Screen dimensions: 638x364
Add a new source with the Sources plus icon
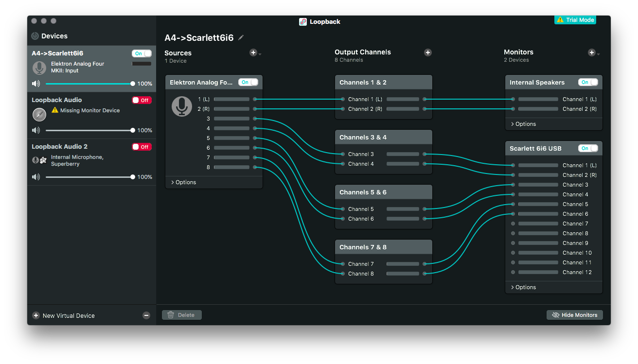[253, 52]
